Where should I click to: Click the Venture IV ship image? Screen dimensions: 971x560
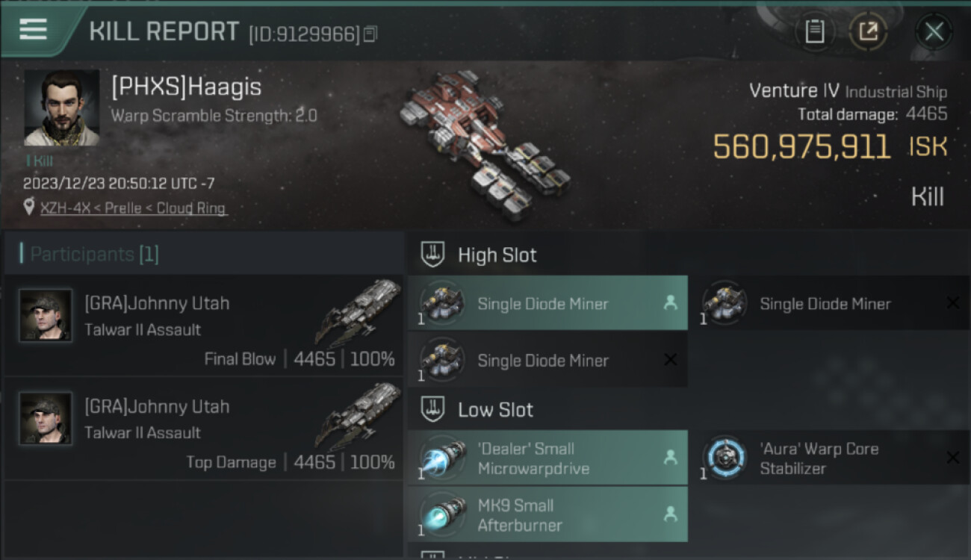click(483, 144)
